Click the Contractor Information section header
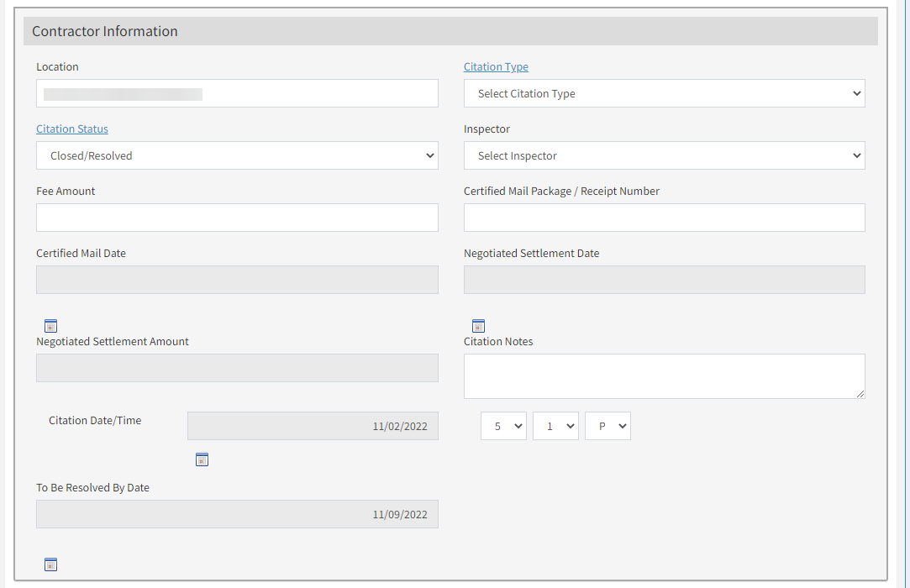 point(450,31)
